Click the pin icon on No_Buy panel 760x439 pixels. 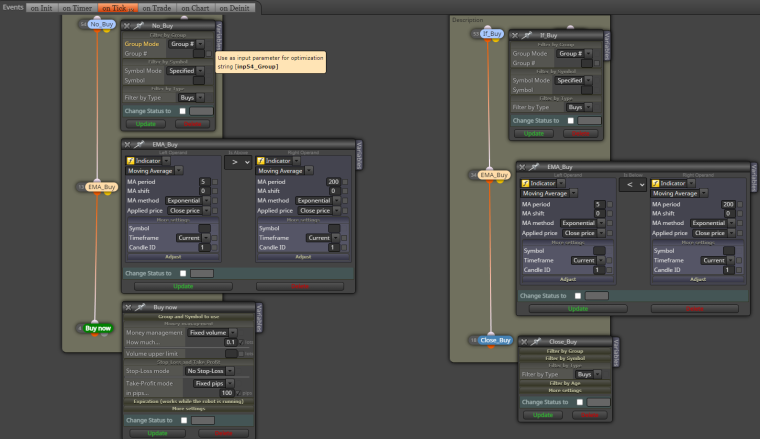point(139,26)
